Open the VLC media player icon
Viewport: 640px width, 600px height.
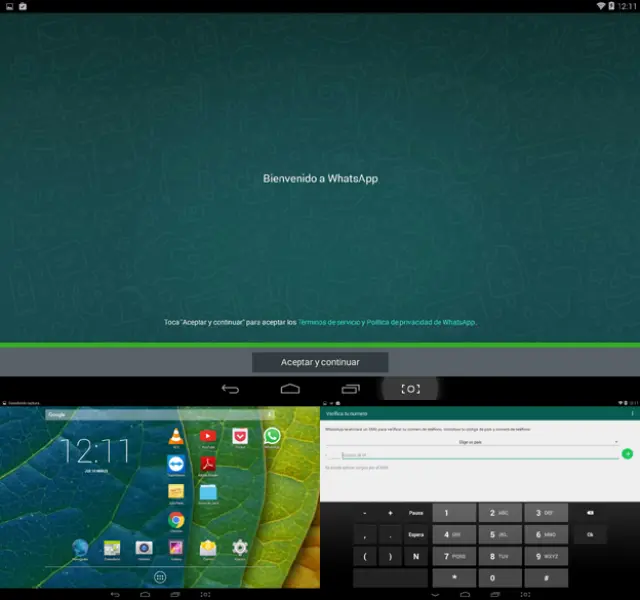[176, 436]
